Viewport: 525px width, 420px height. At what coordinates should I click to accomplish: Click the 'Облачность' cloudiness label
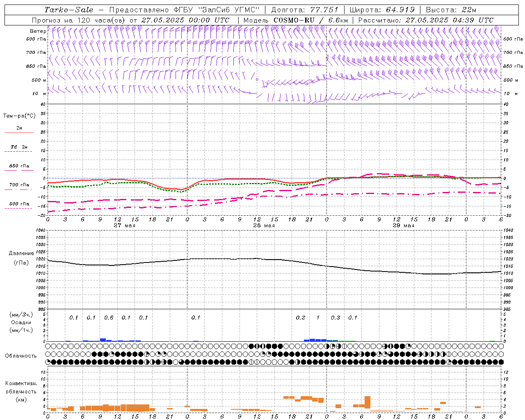(21, 356)
